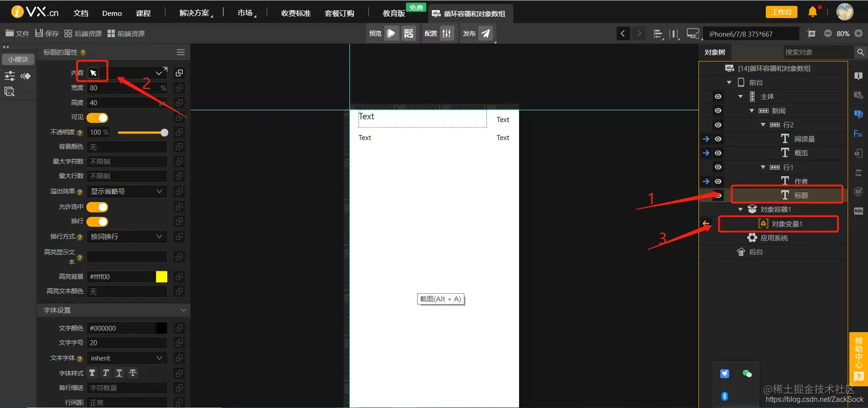
Task: Click the pointer picker icon beside 内容
Action: [x=94, y=73]
